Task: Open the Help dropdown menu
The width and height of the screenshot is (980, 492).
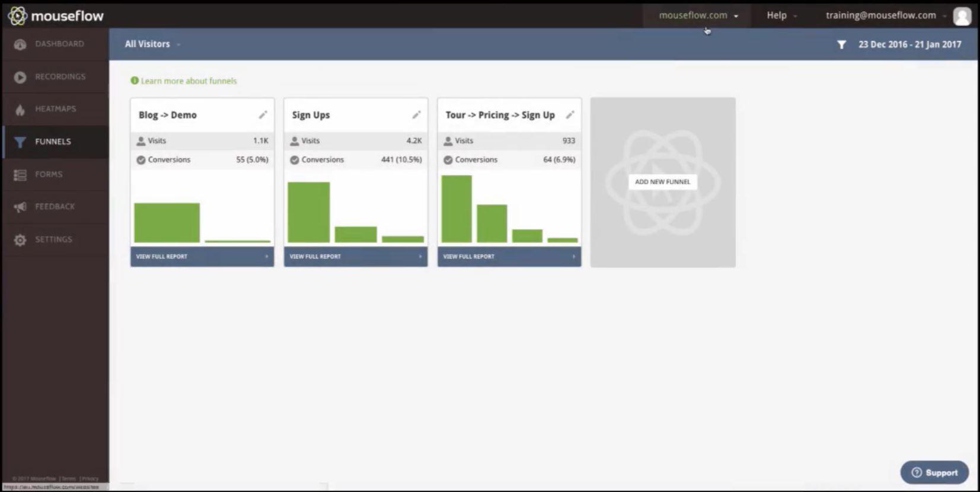Action: click(x=781, y=15)
